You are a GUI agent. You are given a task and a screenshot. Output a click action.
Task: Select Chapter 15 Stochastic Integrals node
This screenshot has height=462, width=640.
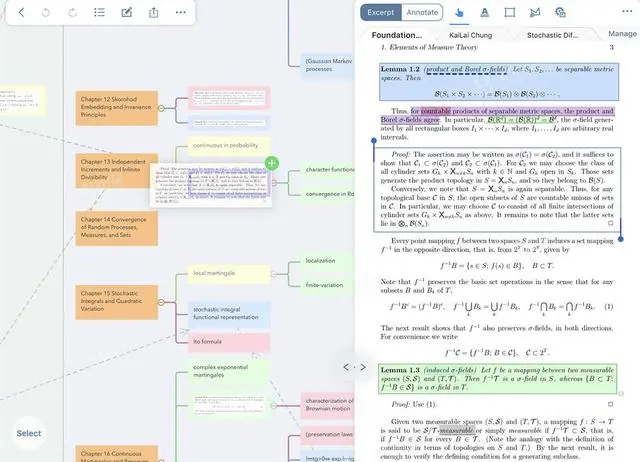(x=117, y=302)
